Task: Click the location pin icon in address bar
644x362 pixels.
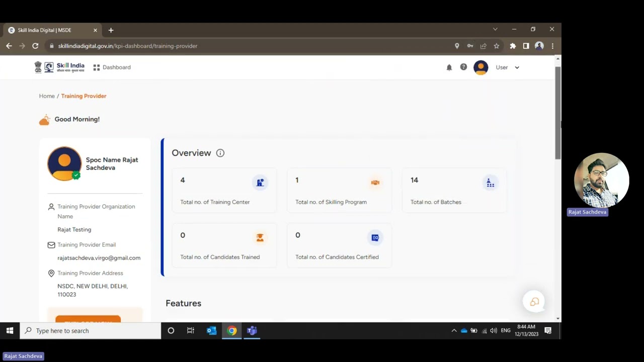Action: point(457,46)
